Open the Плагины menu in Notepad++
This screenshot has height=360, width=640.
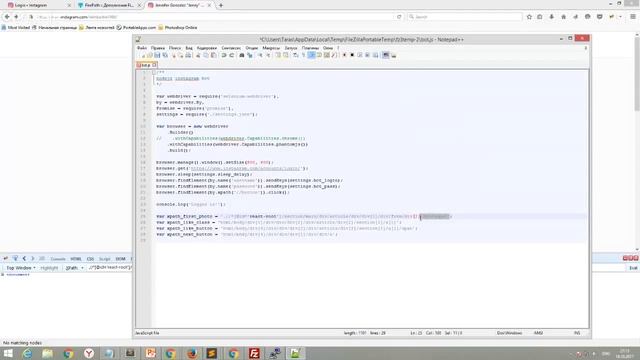pyautogui.click(x=310, y=48)
